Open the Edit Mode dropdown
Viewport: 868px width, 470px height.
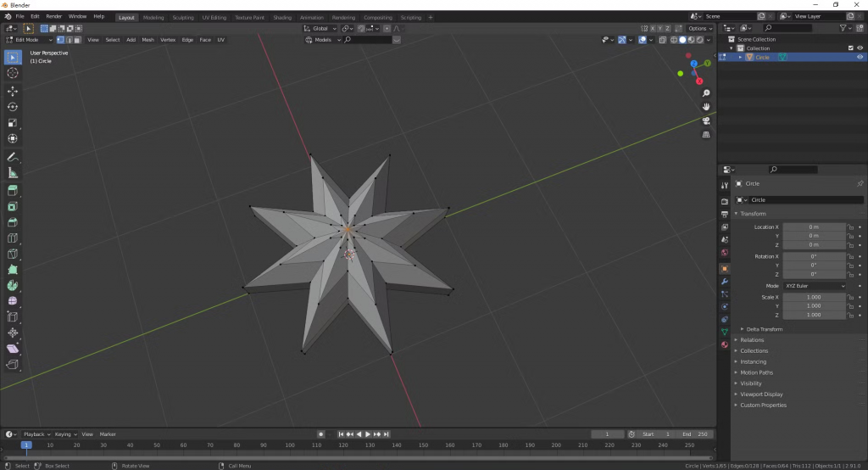(29, 40)
